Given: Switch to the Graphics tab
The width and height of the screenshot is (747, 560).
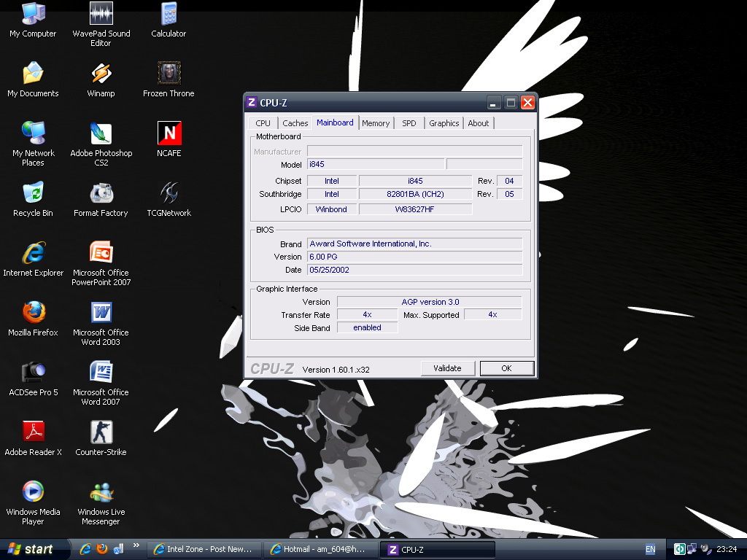Looking at the screenshot, I should tap(444, 123).
